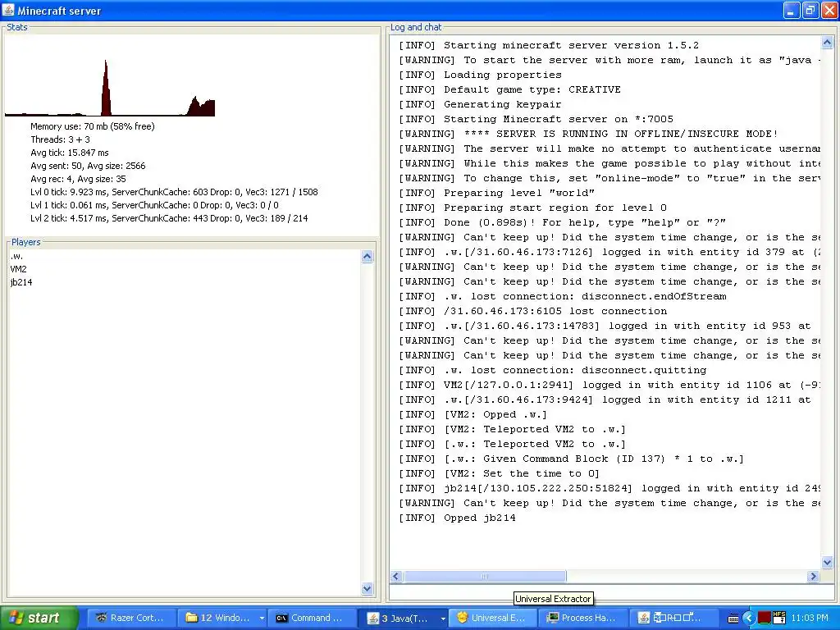Switch to Command Prompt taskbar item
Screen dimensions: 840x630
point(310,618)
